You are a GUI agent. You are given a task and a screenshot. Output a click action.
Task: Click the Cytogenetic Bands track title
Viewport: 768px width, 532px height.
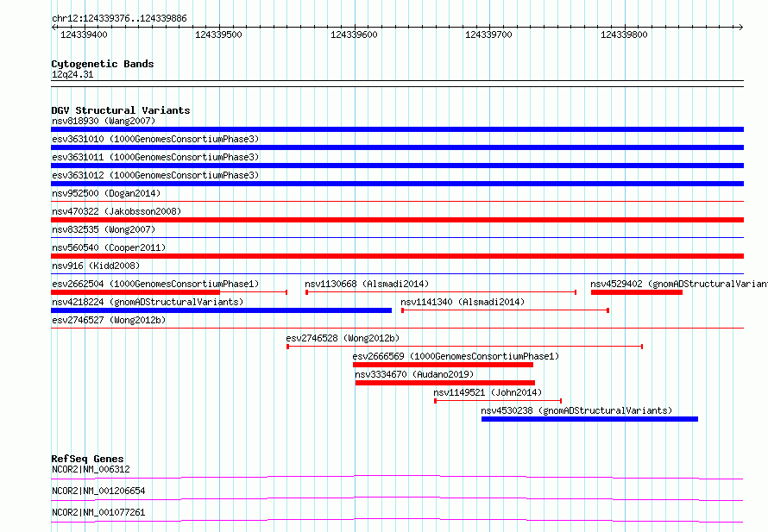[x=103, y=64]
